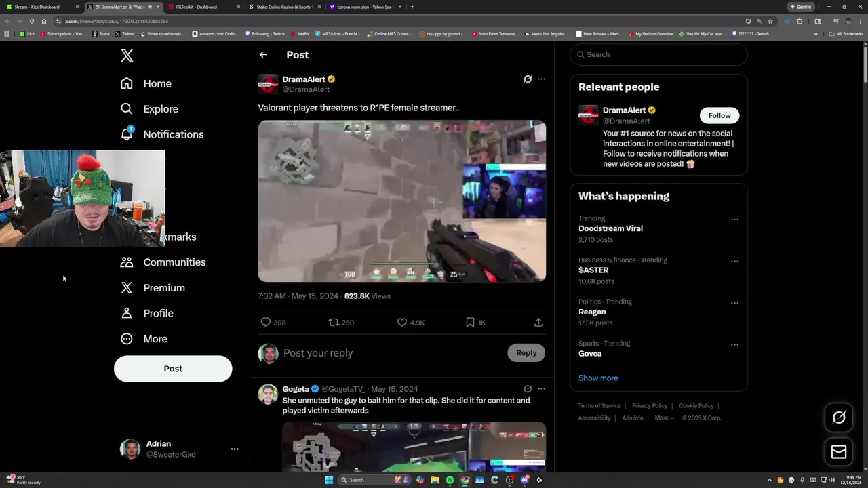Click Adrian's profile avatar at bottom left
868x488 pixels.
tap(130, 449)
